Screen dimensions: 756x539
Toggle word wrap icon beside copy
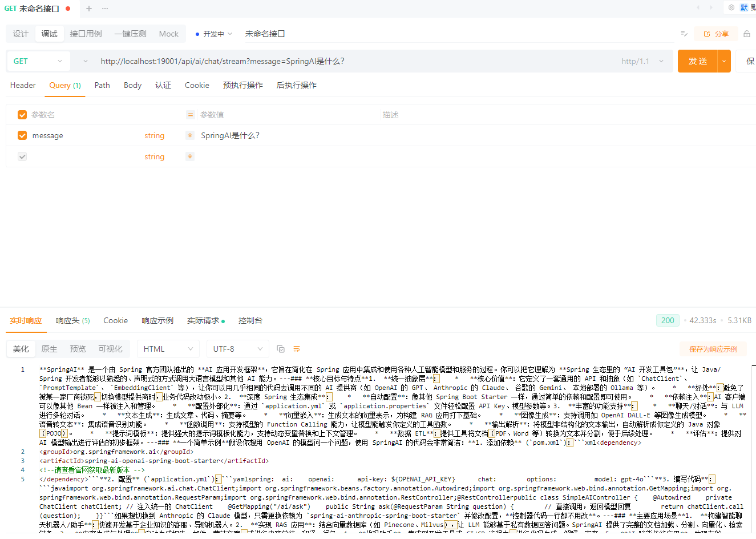tap(297, 349)
